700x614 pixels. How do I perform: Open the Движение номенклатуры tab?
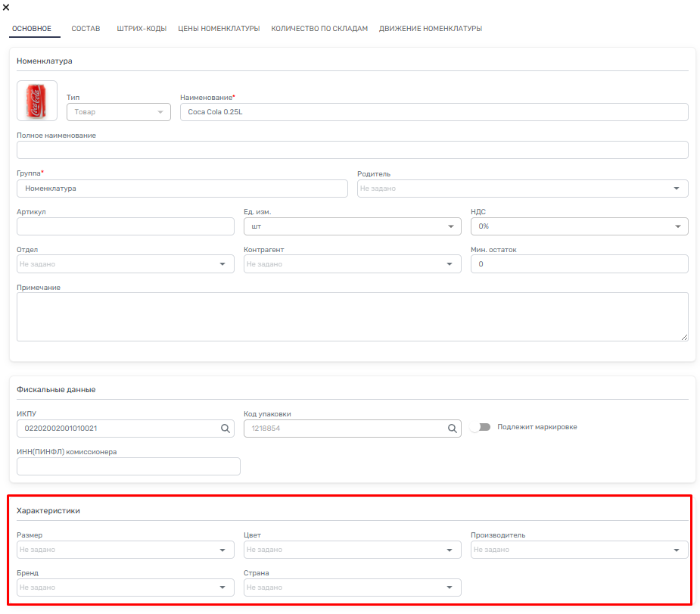point(430,29)
